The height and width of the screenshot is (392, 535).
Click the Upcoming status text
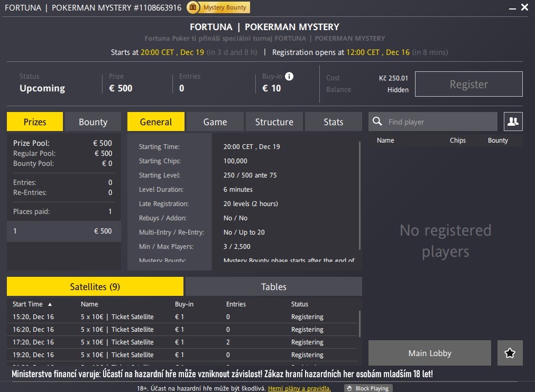click(x=42, y=88)
